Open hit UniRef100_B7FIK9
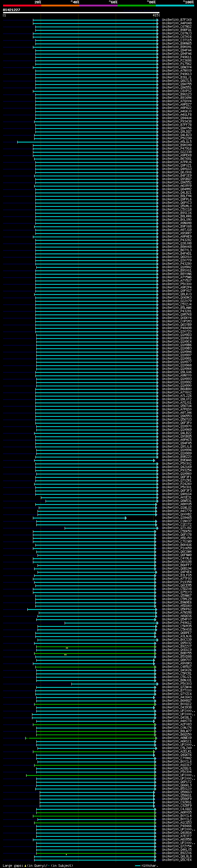 tap(177, 20)
